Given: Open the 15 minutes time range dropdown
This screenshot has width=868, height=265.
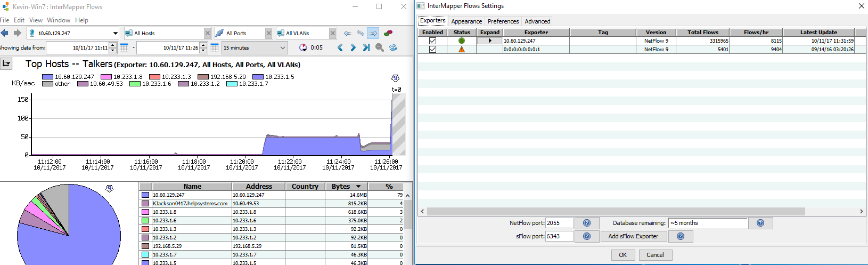Looking at the screenshot, I should tap(255, 47).
